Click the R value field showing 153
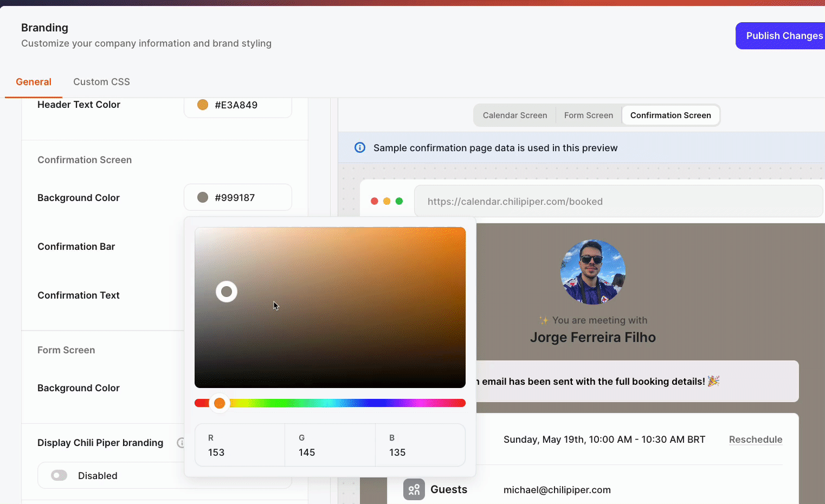 point(240,445)
